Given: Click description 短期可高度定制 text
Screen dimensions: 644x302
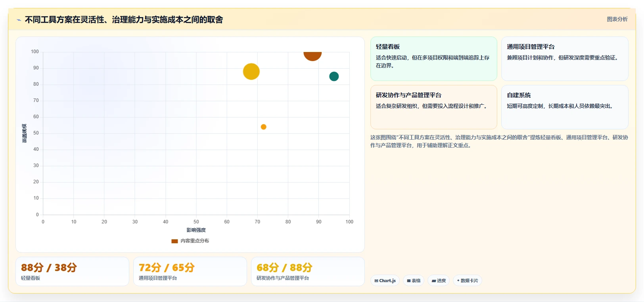Looking at the screenshot, I should coord(561,106).
